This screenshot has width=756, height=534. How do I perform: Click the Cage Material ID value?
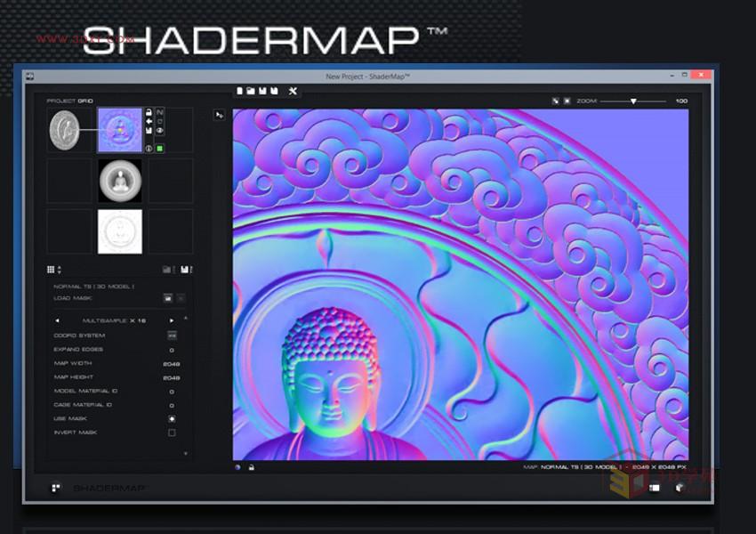tap(173, 406)
